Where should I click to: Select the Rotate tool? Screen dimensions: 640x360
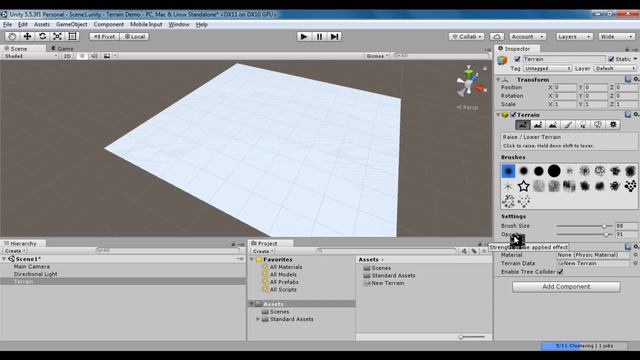point(42,36)
